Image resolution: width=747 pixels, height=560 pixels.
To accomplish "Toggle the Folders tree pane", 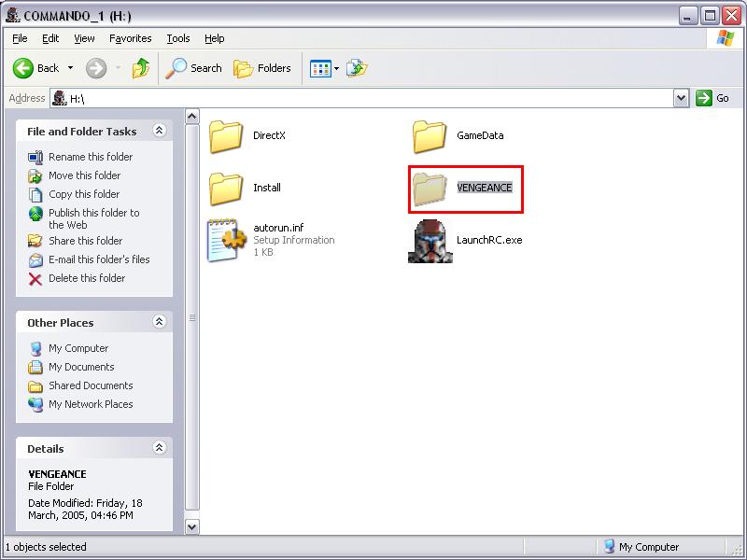I will click(262, 68).
